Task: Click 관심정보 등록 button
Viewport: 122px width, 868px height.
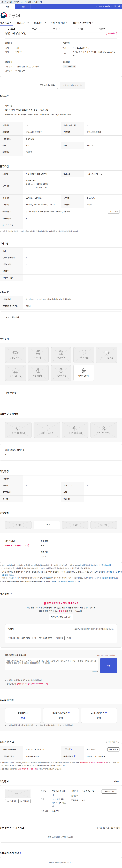Action: point(47,85)
